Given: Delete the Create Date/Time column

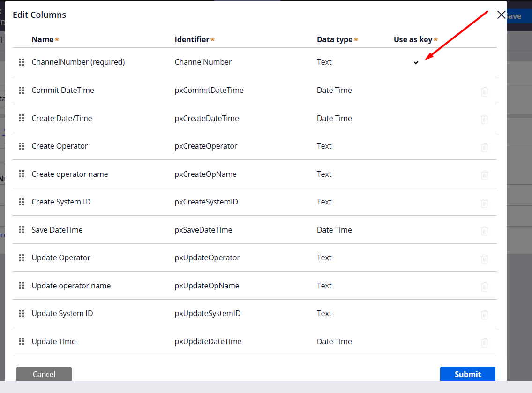Looking at the screenshot, I should pos(485,120).
